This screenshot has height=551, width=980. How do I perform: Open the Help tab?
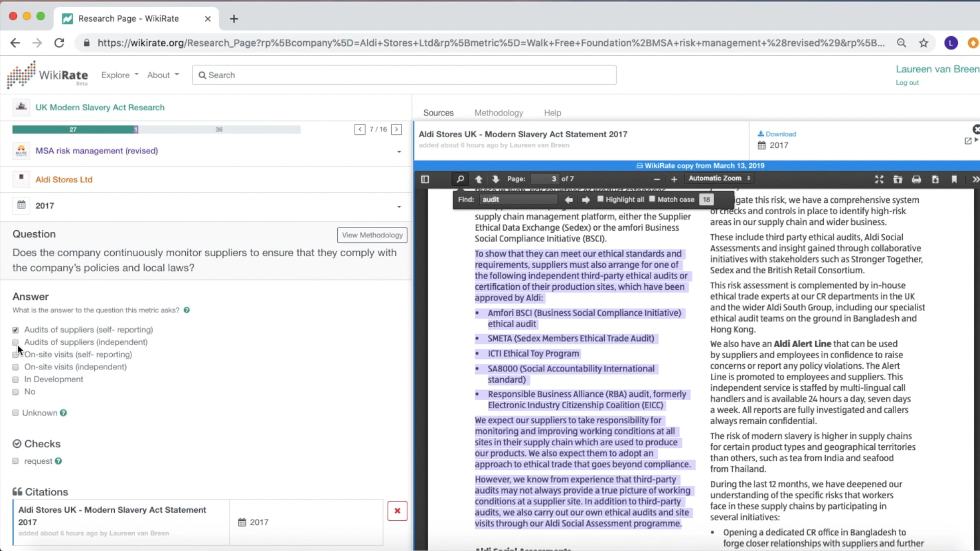point(552,113)
